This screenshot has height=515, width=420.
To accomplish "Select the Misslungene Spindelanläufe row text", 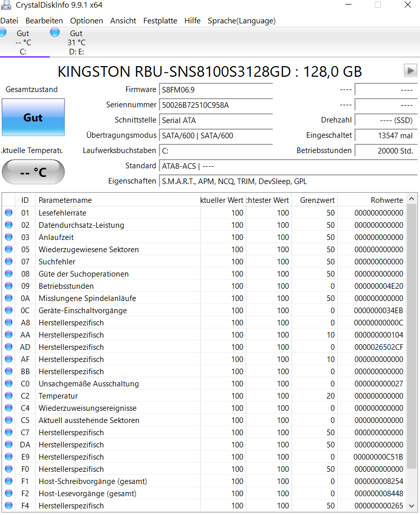I will pos(87,298).
